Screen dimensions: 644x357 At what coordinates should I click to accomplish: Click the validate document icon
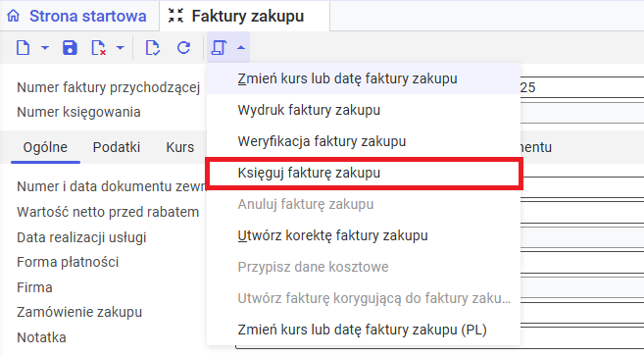click(153, 48)
